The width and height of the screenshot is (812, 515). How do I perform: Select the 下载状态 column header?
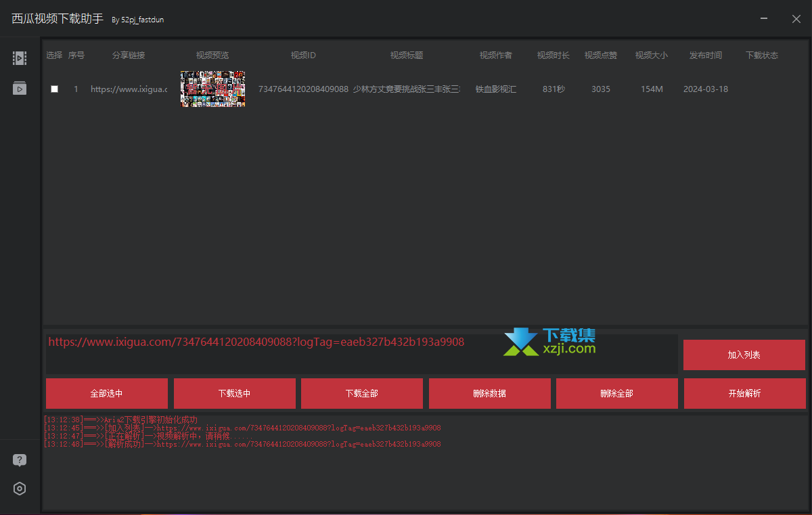click(x=762, y=55)
